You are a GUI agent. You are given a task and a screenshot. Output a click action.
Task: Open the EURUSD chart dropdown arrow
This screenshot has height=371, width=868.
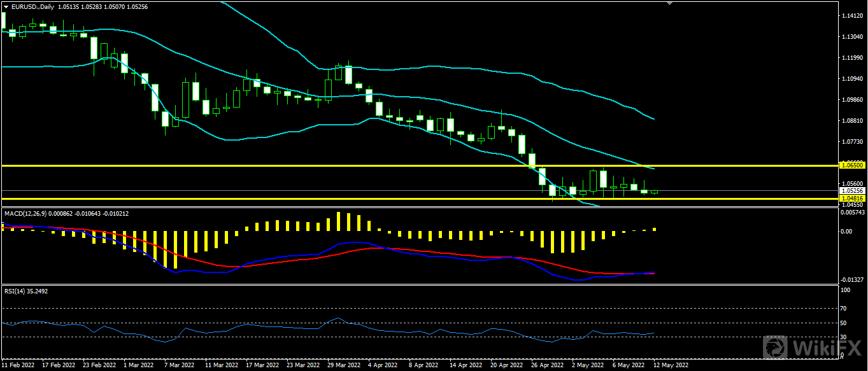click(6, 6)
